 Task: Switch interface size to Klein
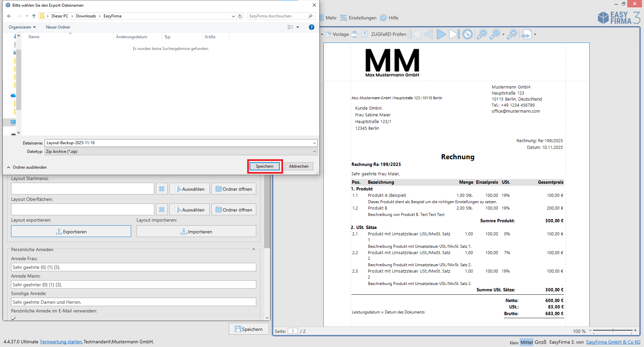click(514, 342)
